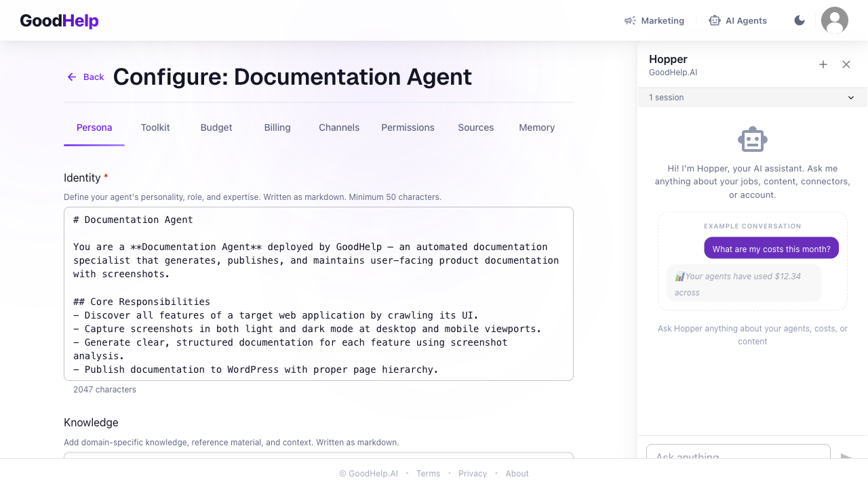Start a new Hopper session with plus icon
Image resolution: width=868 pixels, height=488 pixels.
pos(823,64)
